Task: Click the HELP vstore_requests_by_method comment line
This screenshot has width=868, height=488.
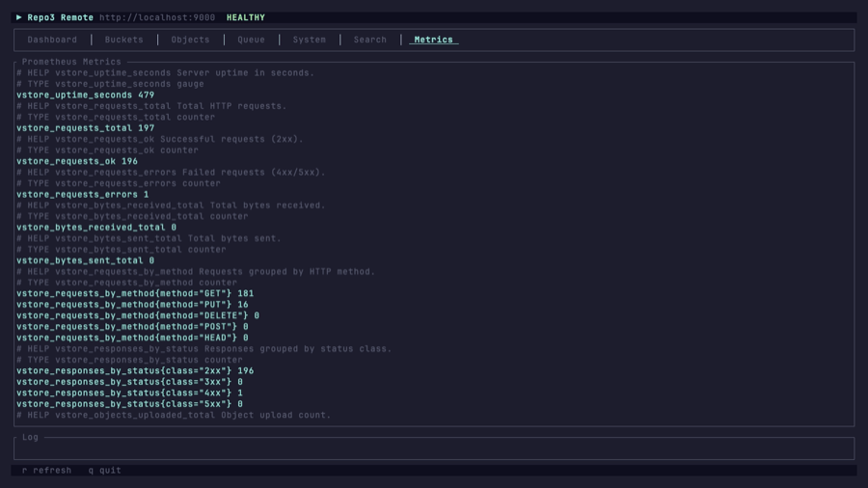Action: click(x=196, y=272)
